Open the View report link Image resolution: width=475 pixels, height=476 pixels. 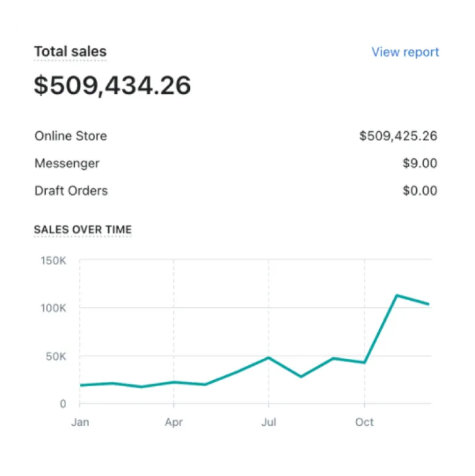pyautogui.click(x=405, y=52)
